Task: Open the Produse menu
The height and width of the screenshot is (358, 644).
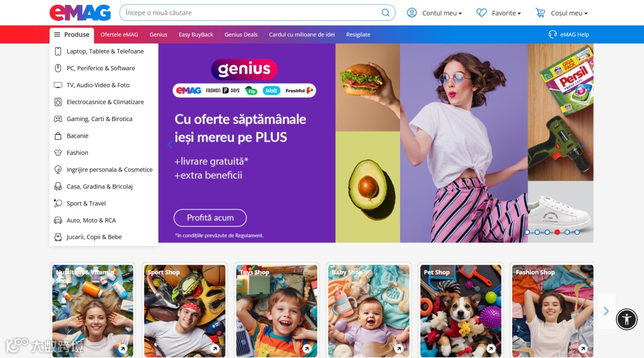Action: pos(72,35)
